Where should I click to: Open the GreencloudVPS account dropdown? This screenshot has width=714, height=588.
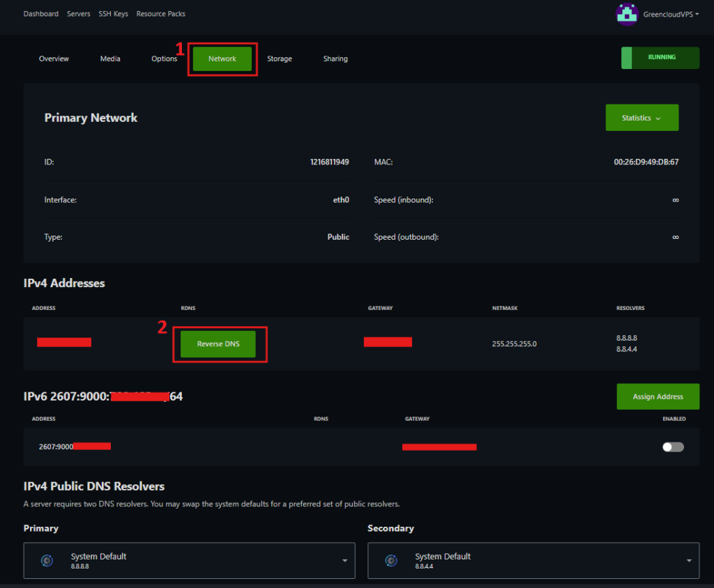pyautogui.click(x=671, y=14)
